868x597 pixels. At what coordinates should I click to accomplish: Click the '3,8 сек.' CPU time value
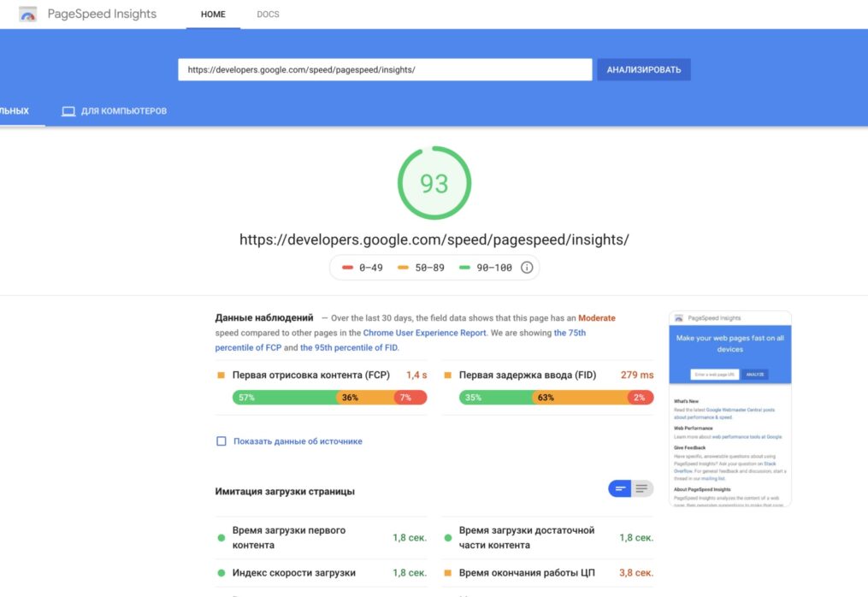point(636,573)
